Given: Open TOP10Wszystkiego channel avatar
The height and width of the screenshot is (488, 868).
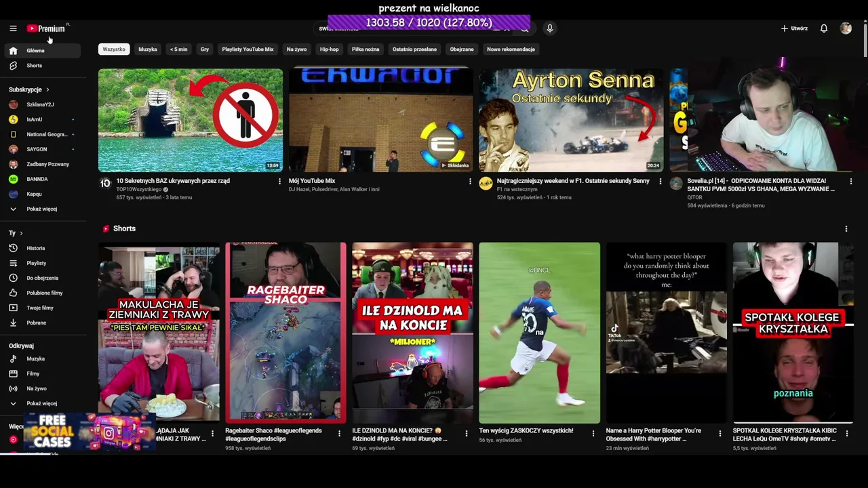Looking at the screenshot, I should 105,183.
